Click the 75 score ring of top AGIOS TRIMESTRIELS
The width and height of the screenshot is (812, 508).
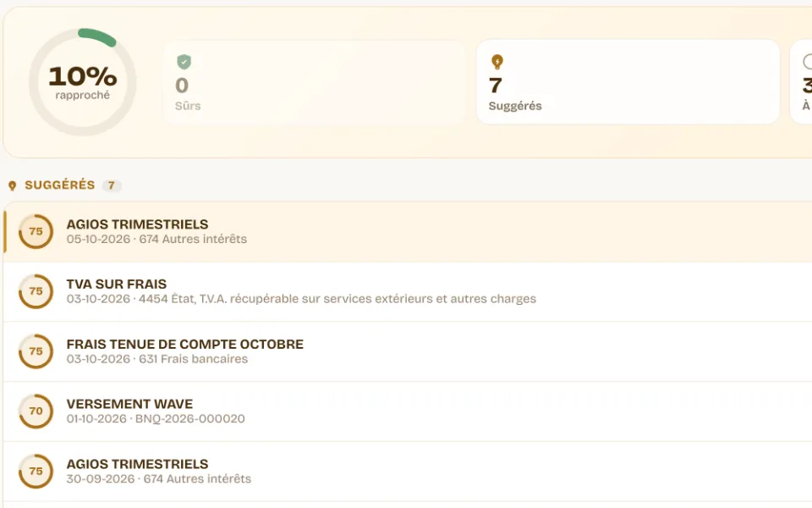click(36, 231)
